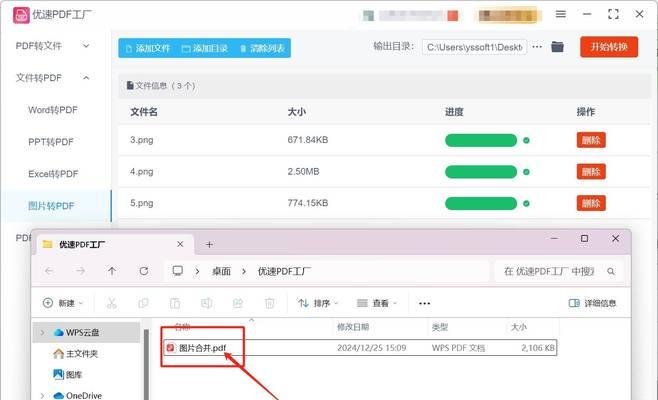
Task: Click the 5.png progress bar
Action: tap(481, 204)
